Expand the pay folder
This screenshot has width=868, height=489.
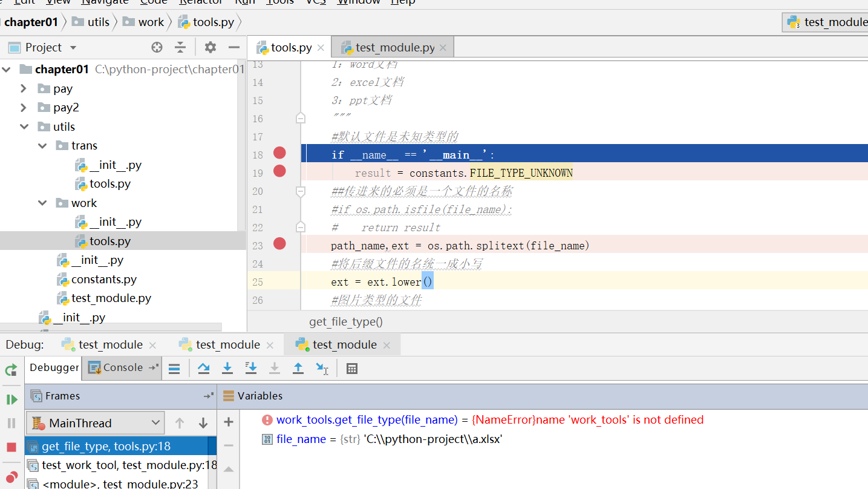tap(24, 89)
